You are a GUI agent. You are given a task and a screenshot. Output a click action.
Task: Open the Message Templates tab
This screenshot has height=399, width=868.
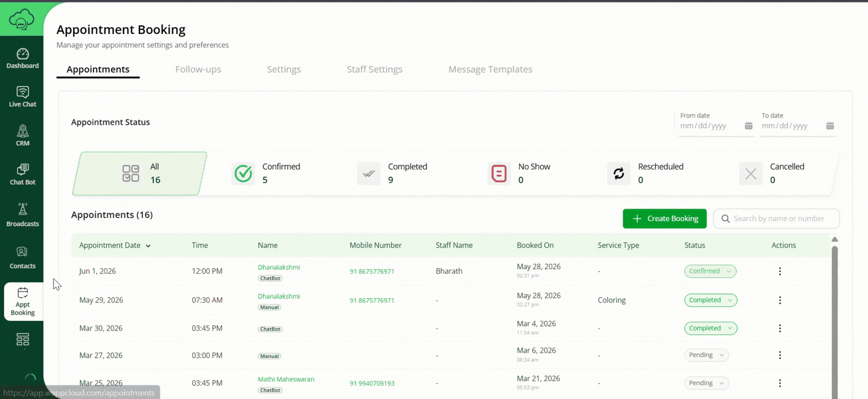coord(490,69)
